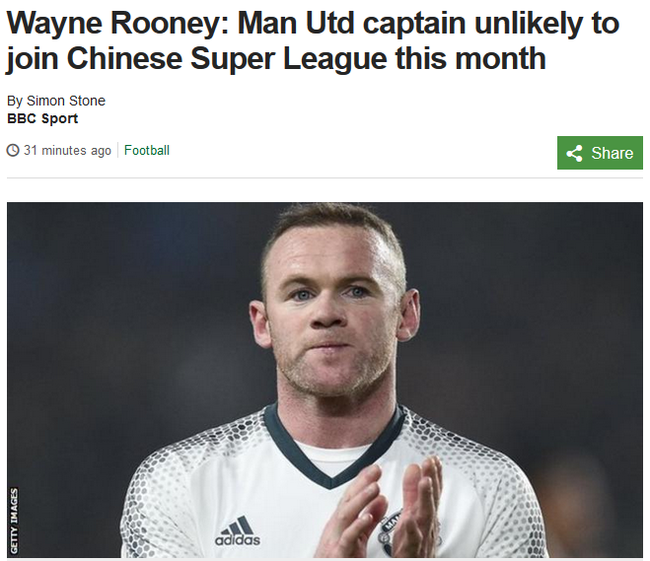
Task: Click the clapping hands in the photo
Action: (x=383, y=510)
